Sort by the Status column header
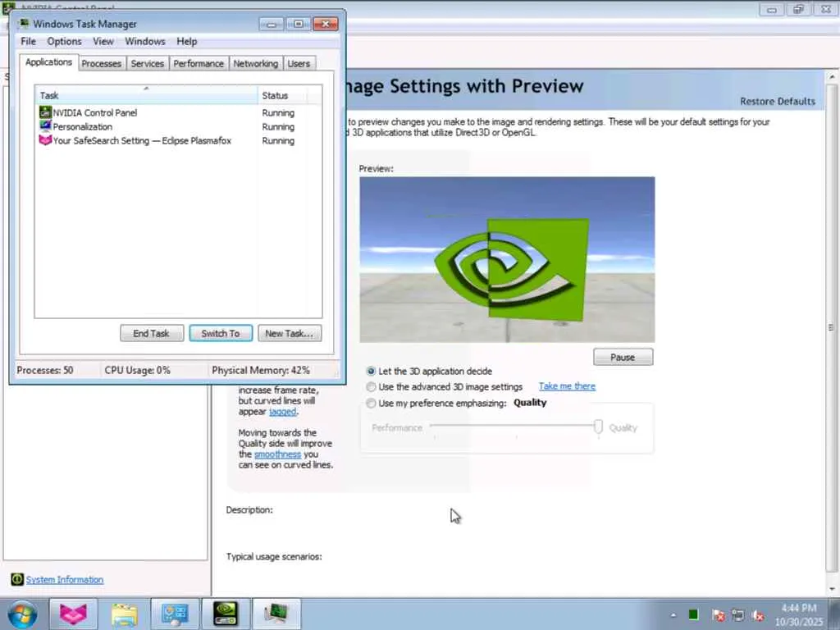840x630 pixels. click(282, 95)
